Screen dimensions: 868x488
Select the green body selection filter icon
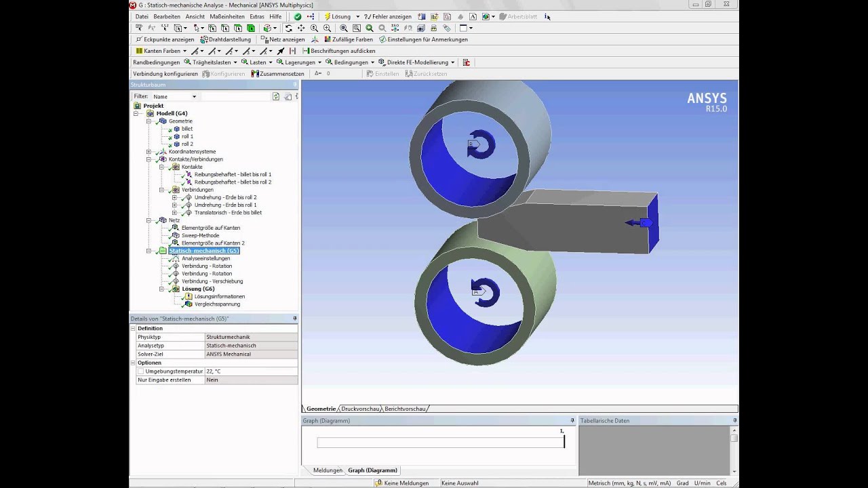point(251,28)
